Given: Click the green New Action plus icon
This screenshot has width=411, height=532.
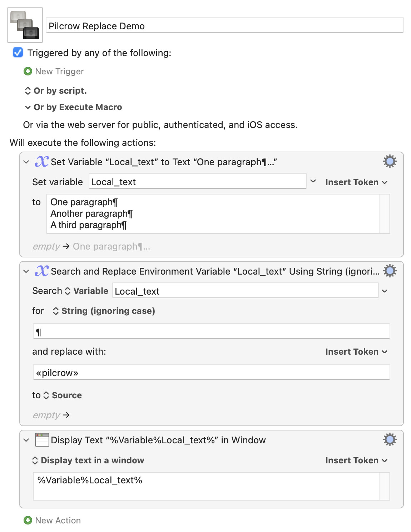Looking at the screenshot, I should tap(28, 520).
